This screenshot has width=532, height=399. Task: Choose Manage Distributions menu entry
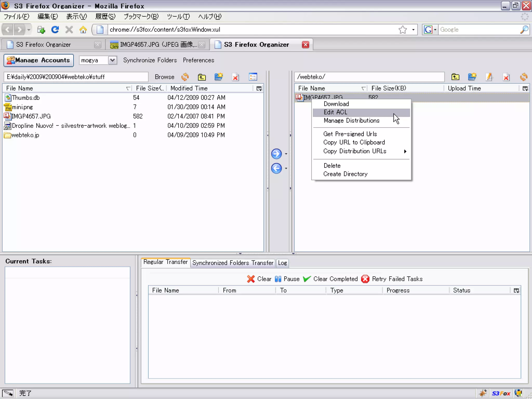pos(362,121)
